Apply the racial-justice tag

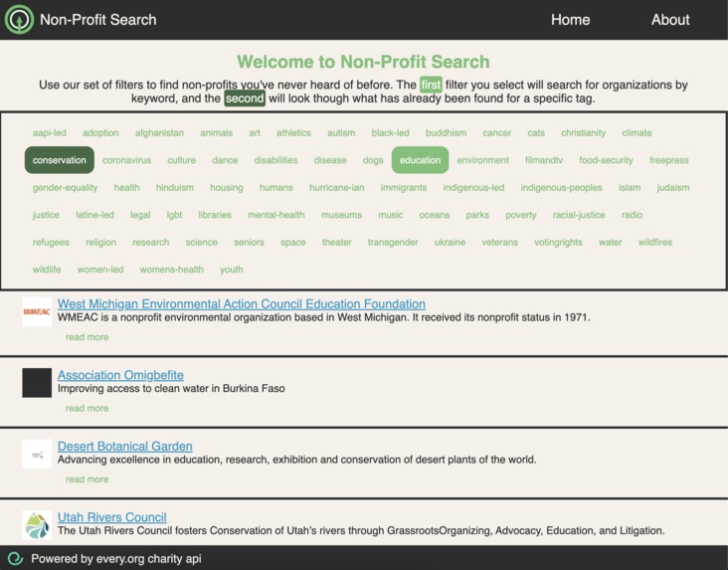[x=579, y=215]
